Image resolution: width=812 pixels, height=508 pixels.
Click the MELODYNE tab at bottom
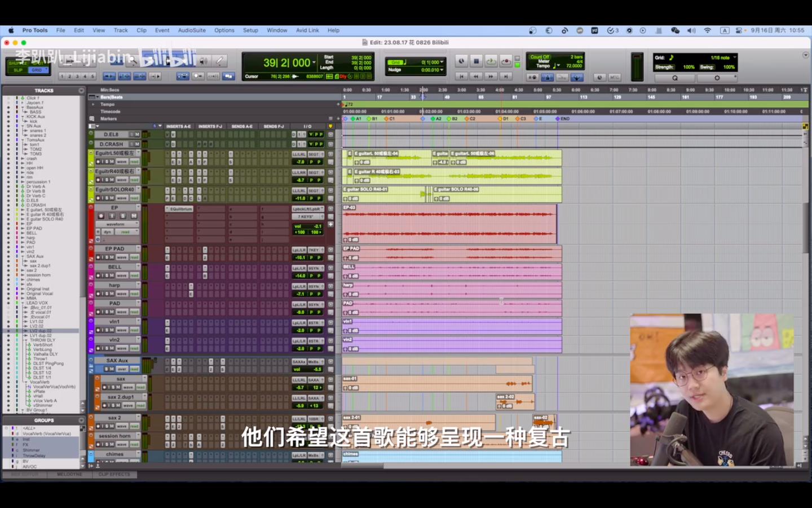coord(69,475)
